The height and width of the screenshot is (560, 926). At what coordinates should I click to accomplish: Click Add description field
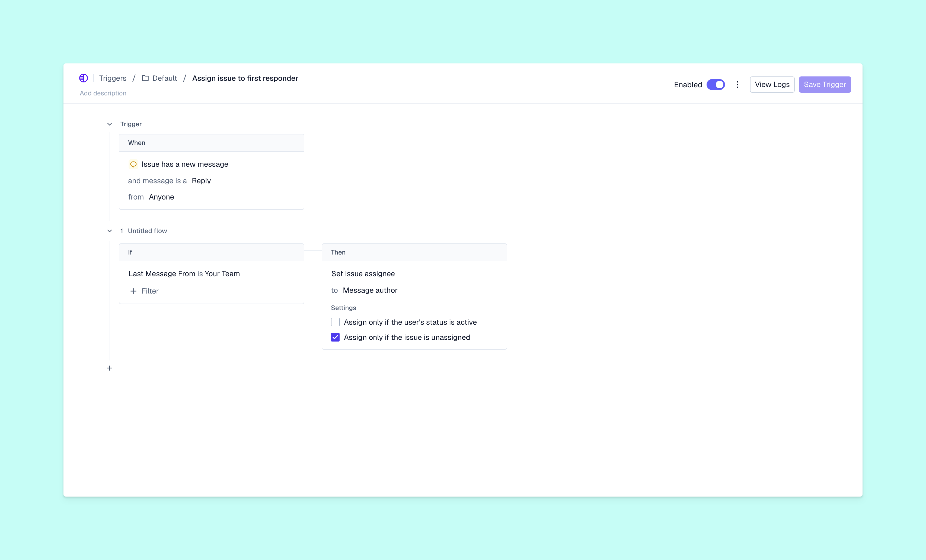pos(103,93)
